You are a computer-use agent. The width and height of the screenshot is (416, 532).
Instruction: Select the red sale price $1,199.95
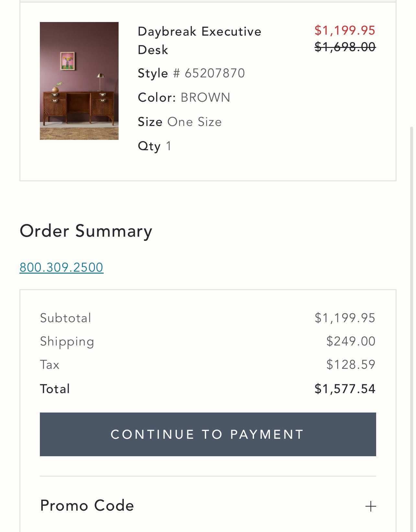coord(345,30)
